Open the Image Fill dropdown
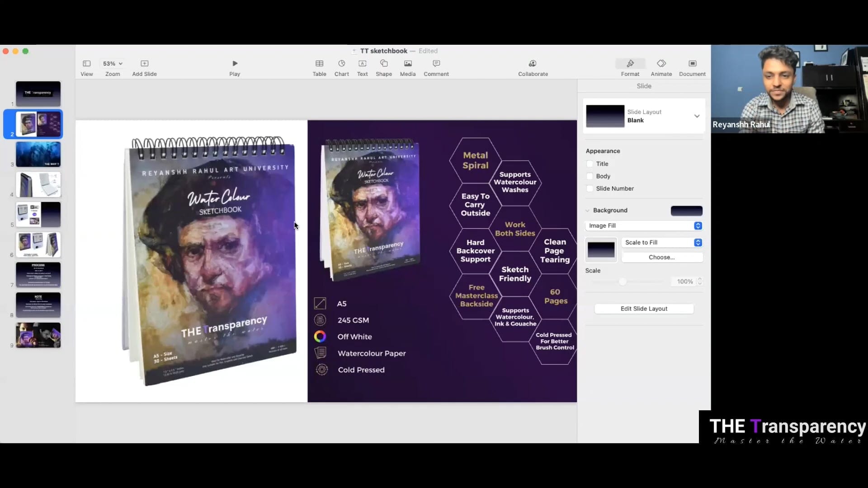 coord(643,225)
